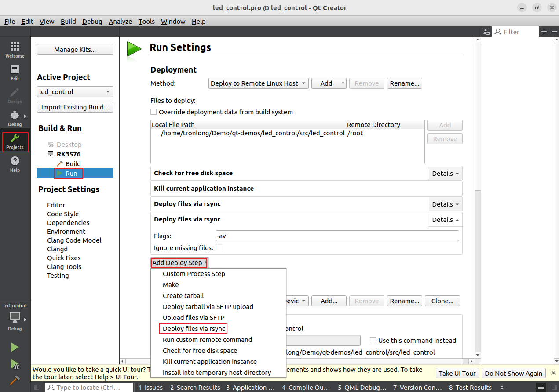This screenshot has width=559, height=392.
Task: Choose Deploy files via rsync in menu
Action: (218, 329)
